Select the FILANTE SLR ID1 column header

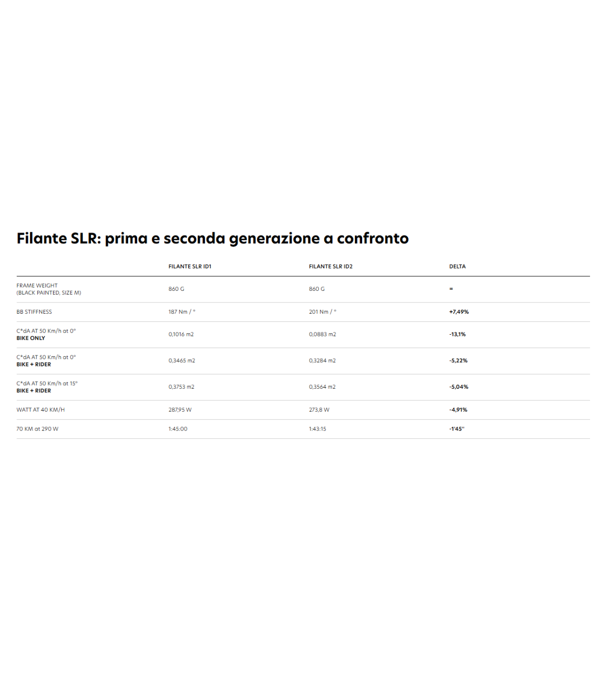190,266
